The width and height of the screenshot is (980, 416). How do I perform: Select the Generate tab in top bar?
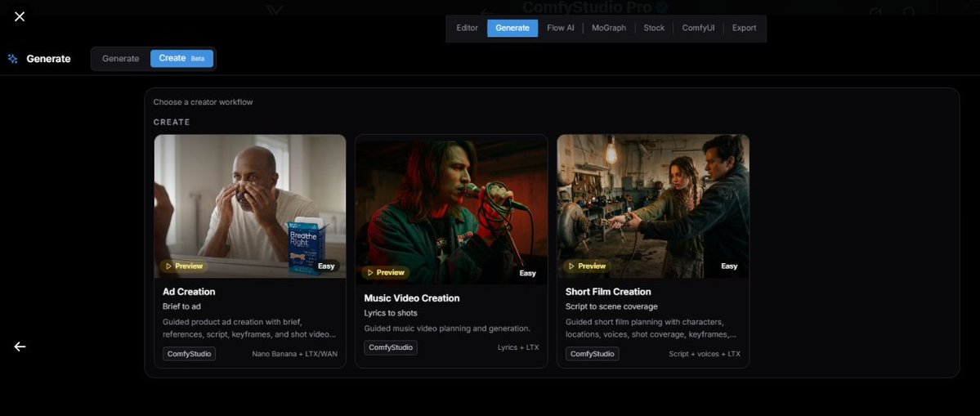point(512,28)
